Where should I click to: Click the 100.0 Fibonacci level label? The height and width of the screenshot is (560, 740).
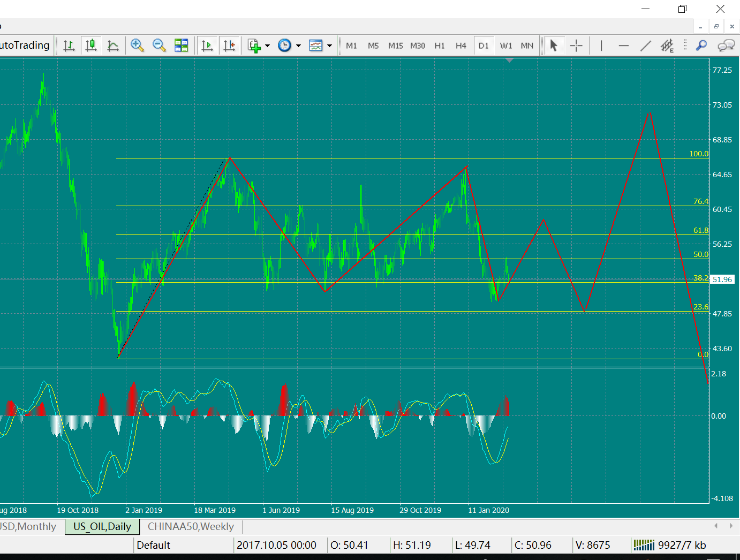point(698,154)
